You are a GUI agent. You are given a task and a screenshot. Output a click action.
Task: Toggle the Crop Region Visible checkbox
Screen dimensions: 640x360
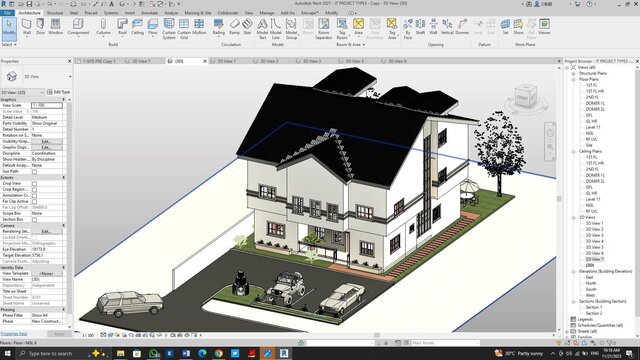point(35,189)
